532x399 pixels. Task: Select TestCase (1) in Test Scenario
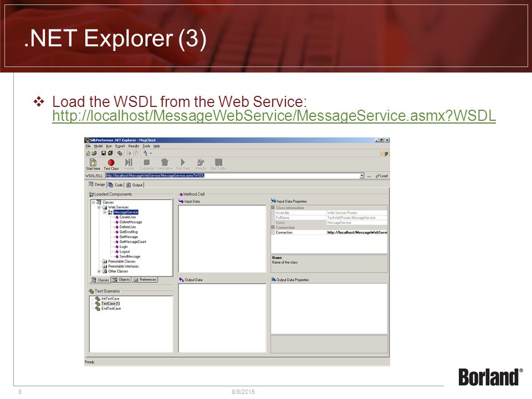[x=110, y=304]
